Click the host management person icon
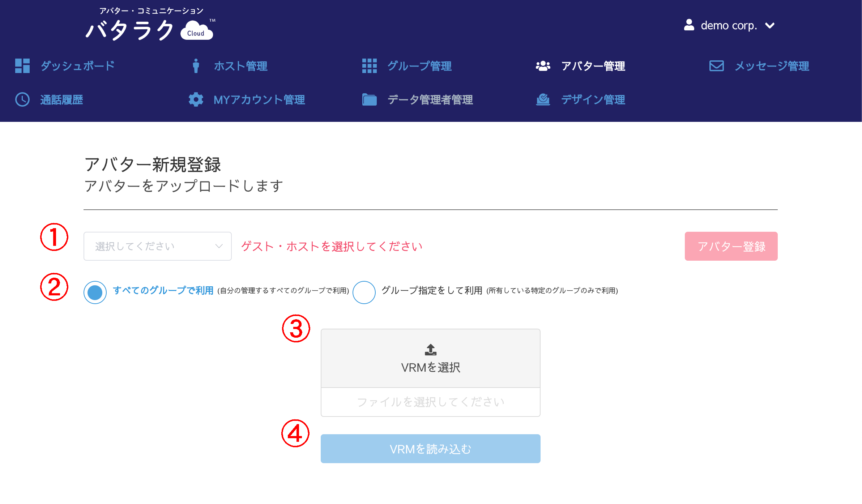The image size is (862, 504). tap(196, 66)
